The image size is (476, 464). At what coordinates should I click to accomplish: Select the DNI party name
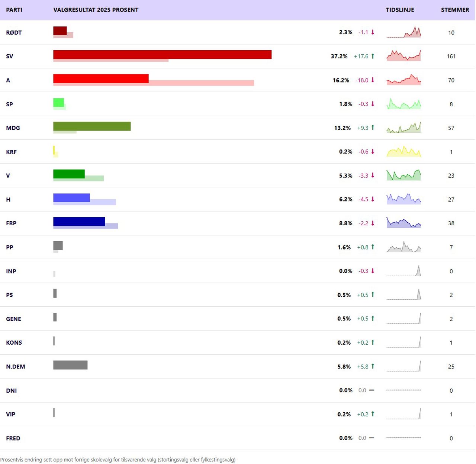pyautogui.click(x=12, y=390)
